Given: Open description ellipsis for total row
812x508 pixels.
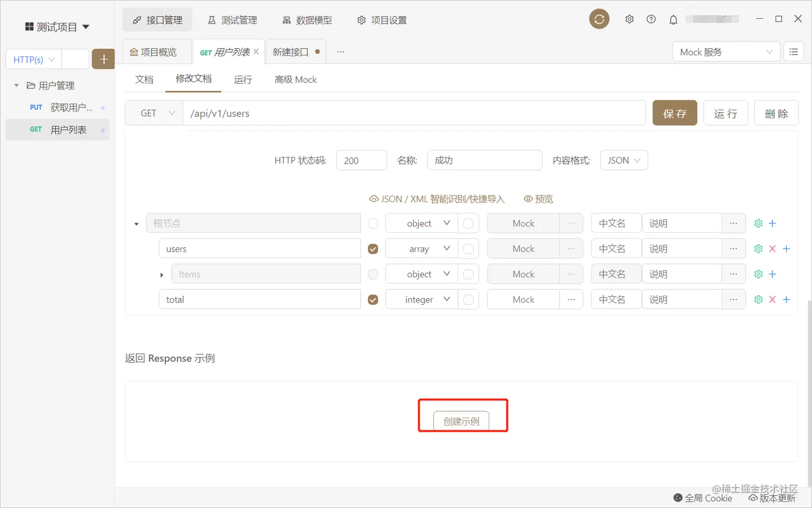Looking at the screenshot, I should point(734,299).
